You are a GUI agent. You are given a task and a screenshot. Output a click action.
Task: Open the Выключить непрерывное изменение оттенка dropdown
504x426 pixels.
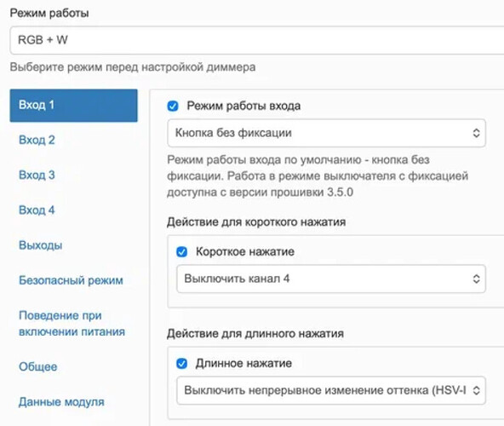(x=330, y=390)
